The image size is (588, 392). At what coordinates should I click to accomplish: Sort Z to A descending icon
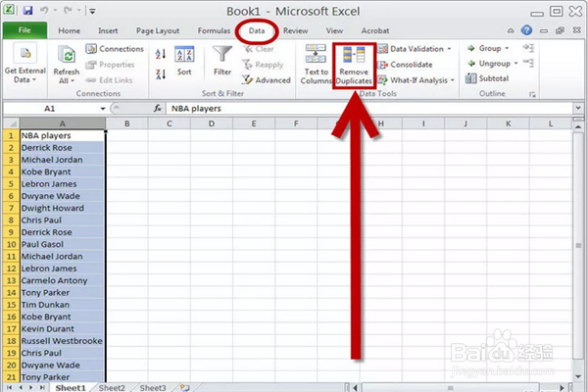pos(161,73)
